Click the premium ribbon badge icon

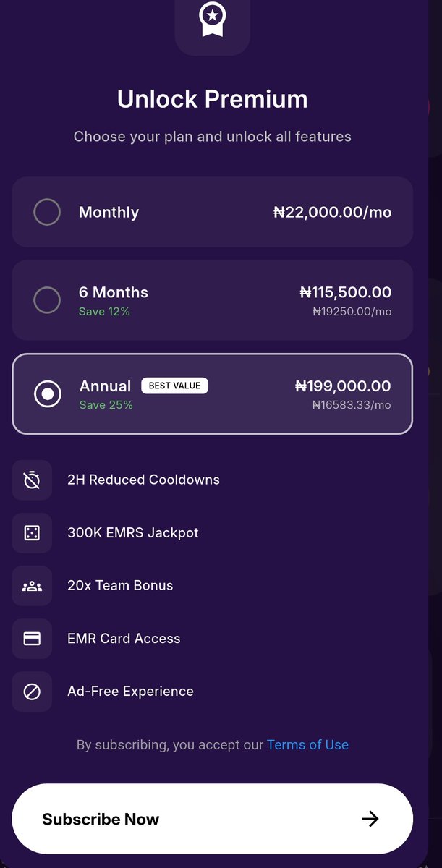coord(212,20)
